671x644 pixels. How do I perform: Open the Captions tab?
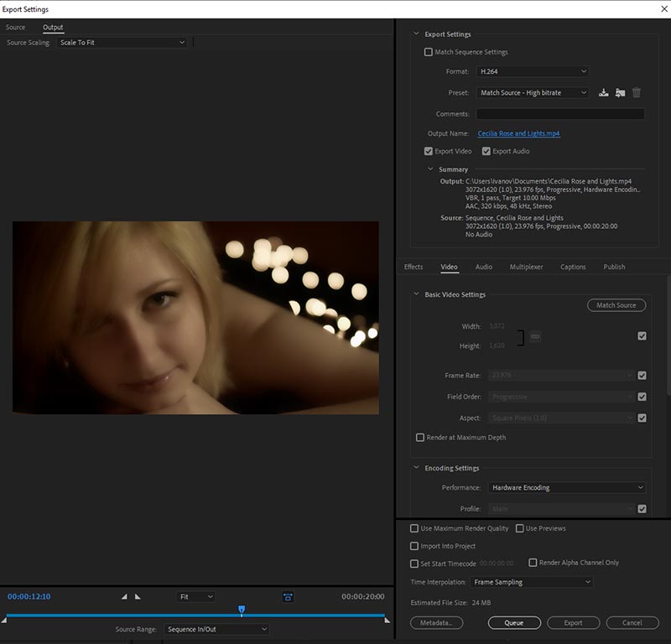pos(573,267)
